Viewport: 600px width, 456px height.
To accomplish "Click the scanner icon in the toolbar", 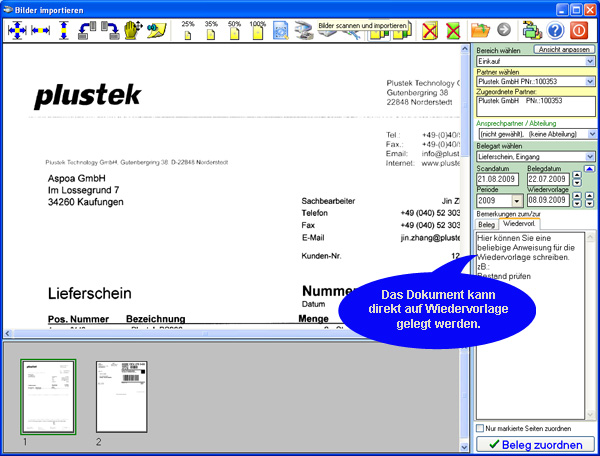I will click(304, 31).
